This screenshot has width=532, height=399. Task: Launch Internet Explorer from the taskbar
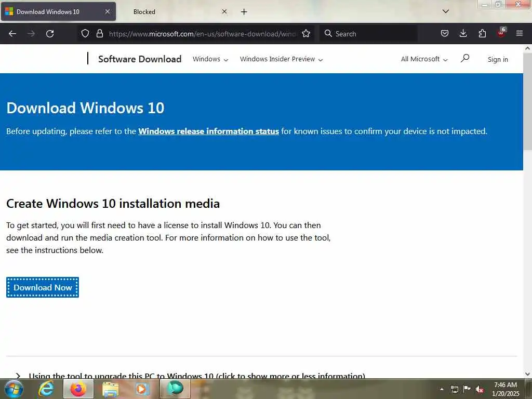(x=46, y=389)
